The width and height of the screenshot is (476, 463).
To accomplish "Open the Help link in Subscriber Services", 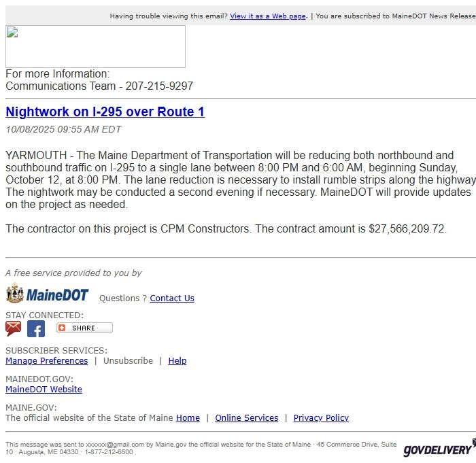I will pyautogui.click(x=177, y=361).
